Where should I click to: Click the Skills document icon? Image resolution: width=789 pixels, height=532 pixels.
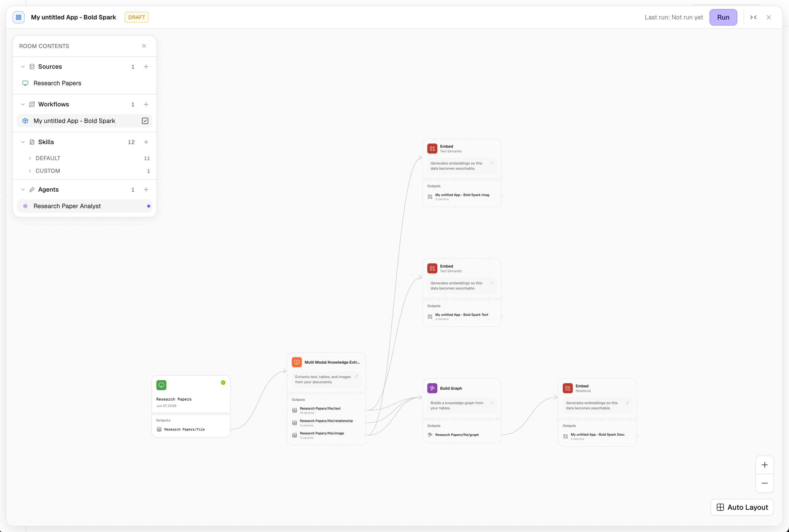click(32, 142)
